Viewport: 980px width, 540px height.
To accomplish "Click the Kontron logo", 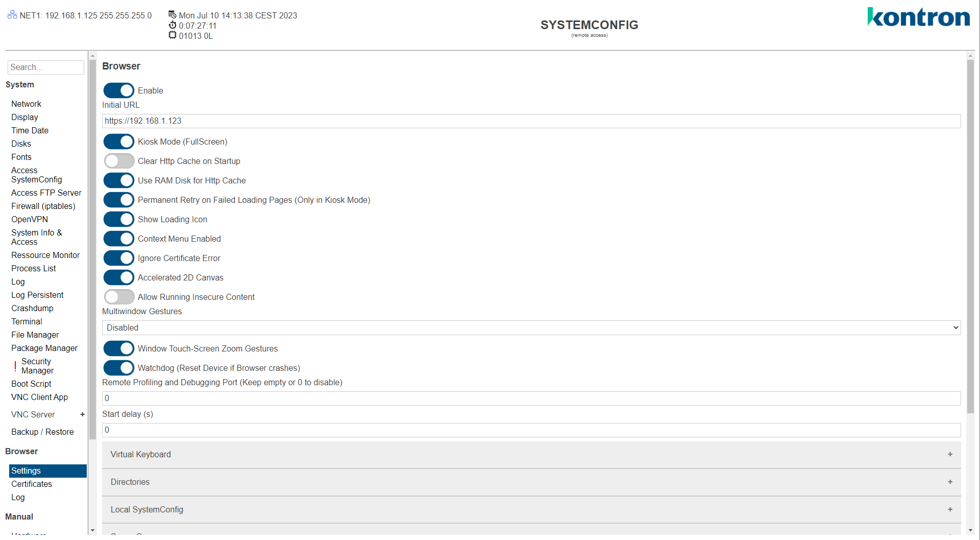I will (x=918, y=17).
